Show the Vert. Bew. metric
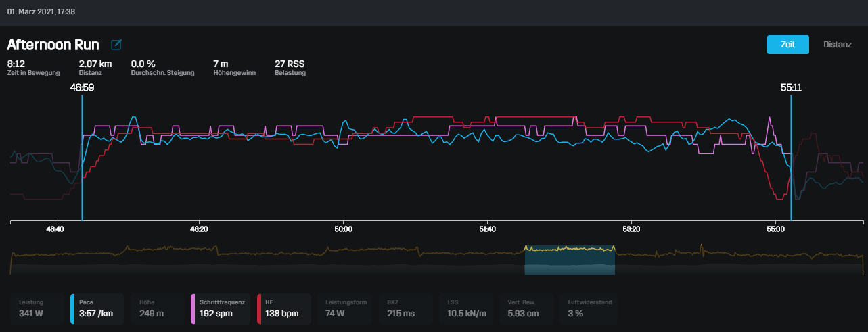The height and width of the screenshot is (332, 868). 525,309
